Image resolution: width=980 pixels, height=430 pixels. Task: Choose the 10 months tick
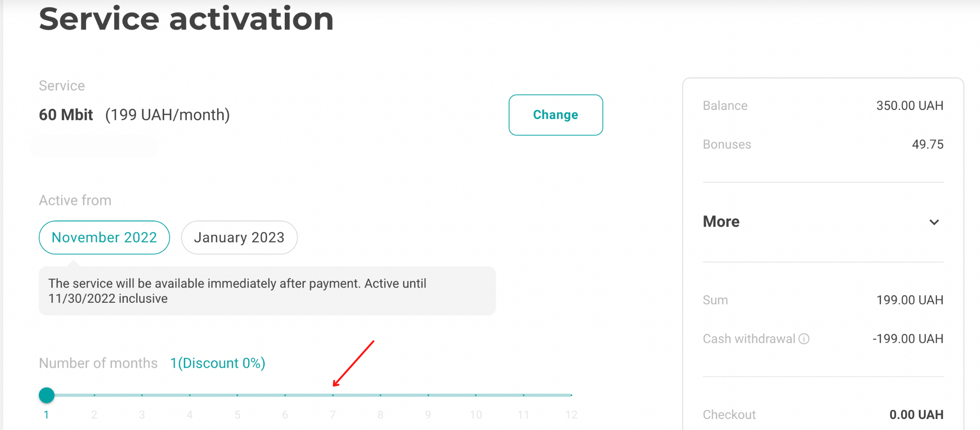coord(476,395)
